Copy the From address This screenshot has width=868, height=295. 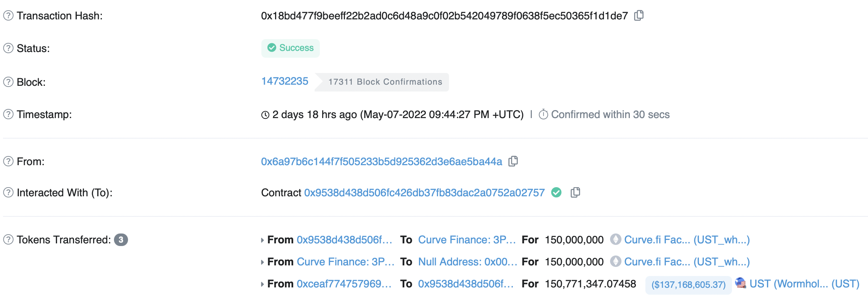[x=513, y=161]
